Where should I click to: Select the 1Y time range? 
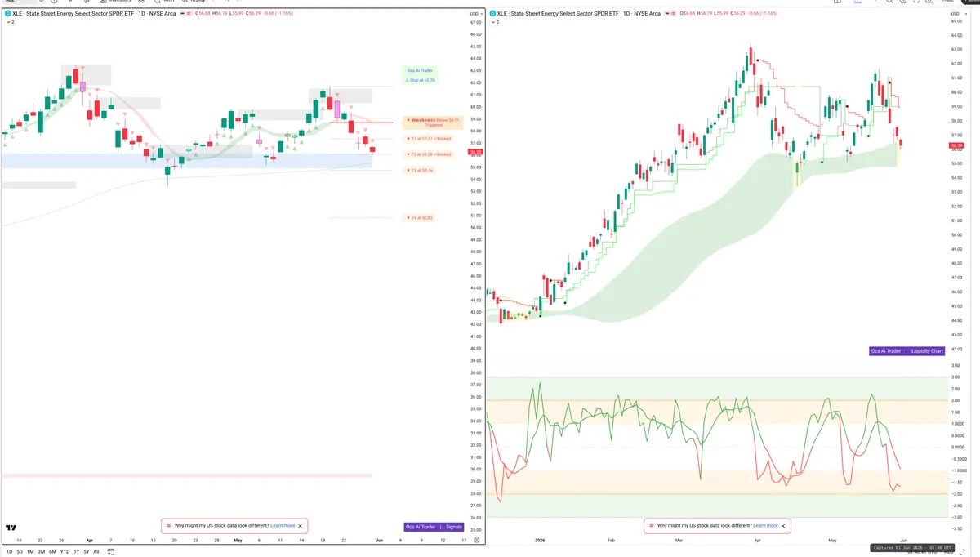pyautogui.click(x=76, y=552)
